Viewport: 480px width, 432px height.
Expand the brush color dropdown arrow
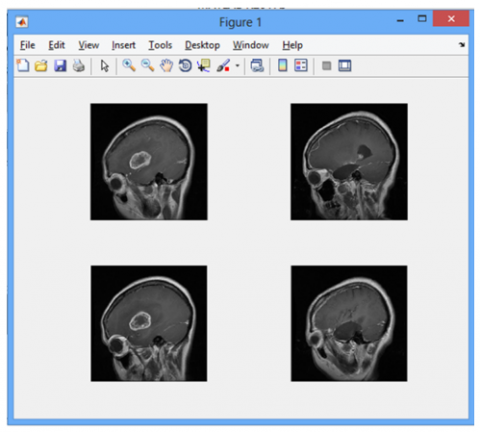(x=237, y=66)
